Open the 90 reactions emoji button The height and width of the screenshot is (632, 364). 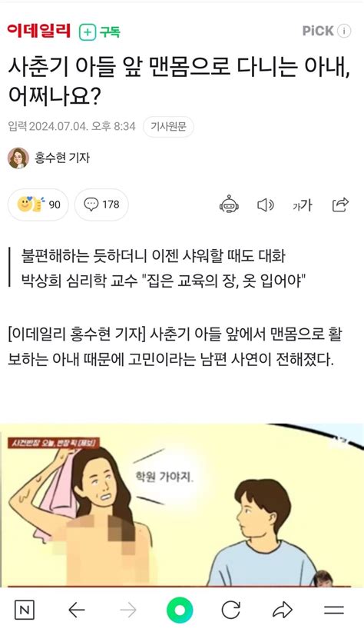pos(38,205)
